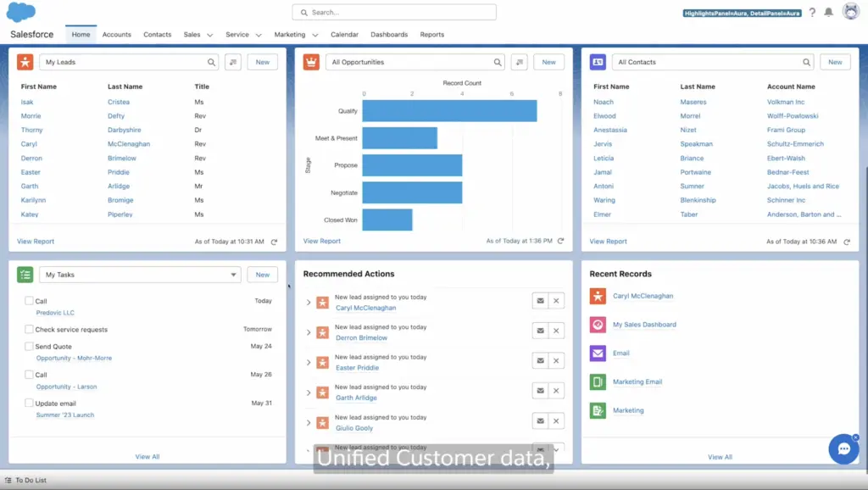Open the Accounts tab

coord(117,34)
